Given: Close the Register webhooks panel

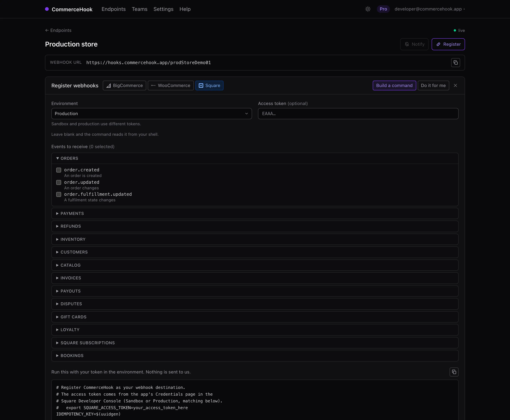Looking at the screenshot, I should click(455, 85).
